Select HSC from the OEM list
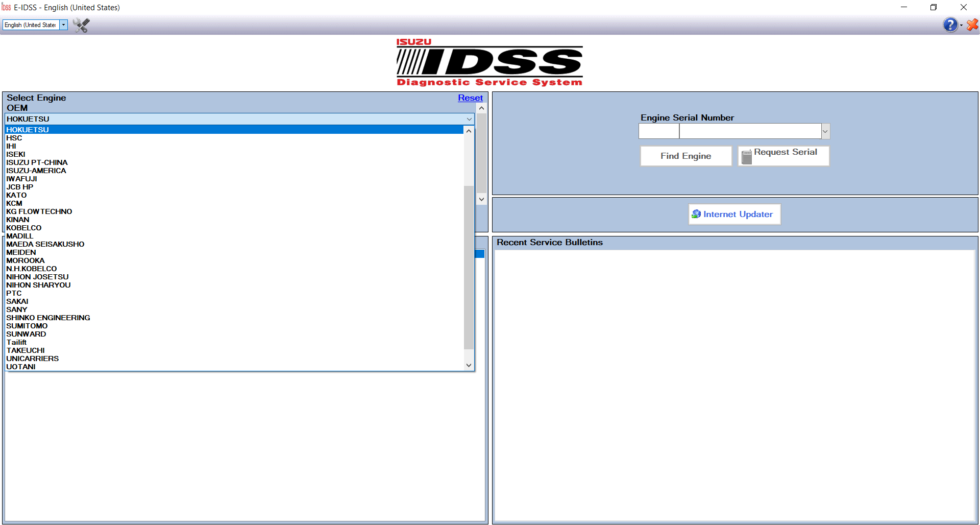980x525 pixels. [x=234, y=138]
